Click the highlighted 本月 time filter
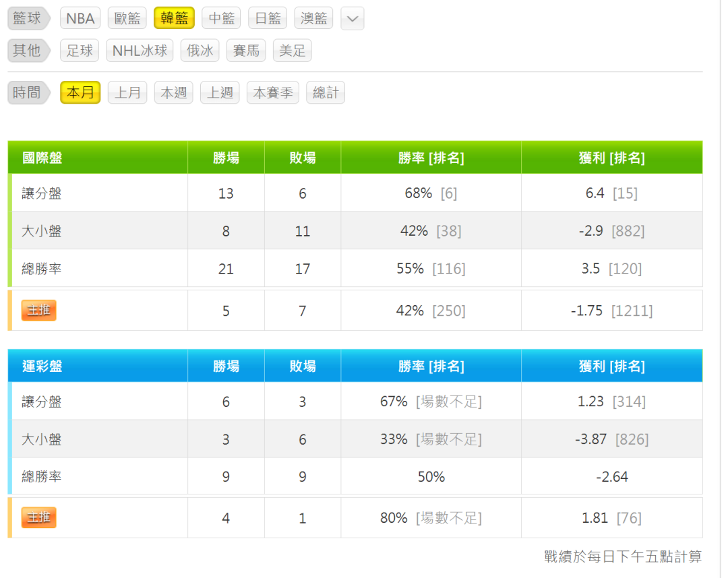Image resolution: width=728 pixels, height=578 pixels. [x=80, y=93]
